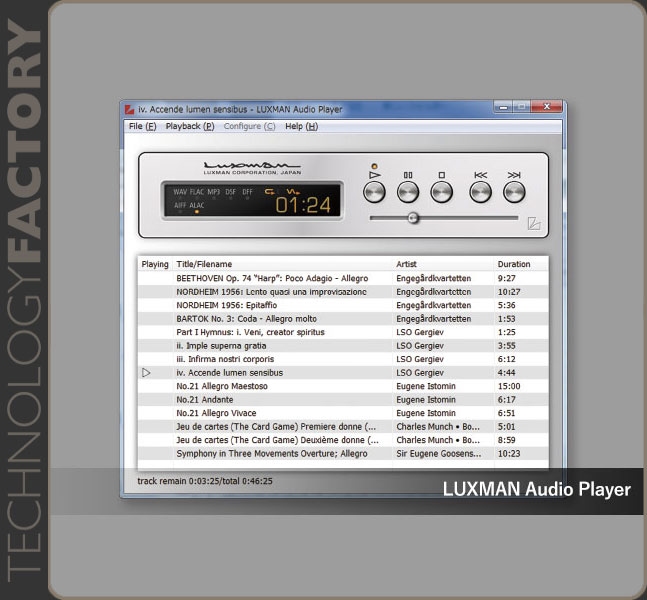The height and width of the screenshot is (600, 647).
Task: Click the red app icon in title bar
Action: 130,109
